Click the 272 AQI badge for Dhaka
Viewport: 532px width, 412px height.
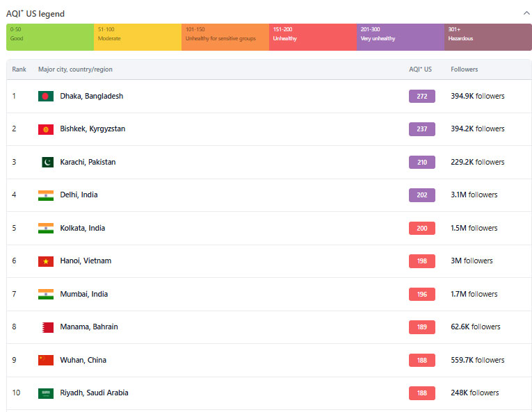pyautogui.click(x=421, y=97)
